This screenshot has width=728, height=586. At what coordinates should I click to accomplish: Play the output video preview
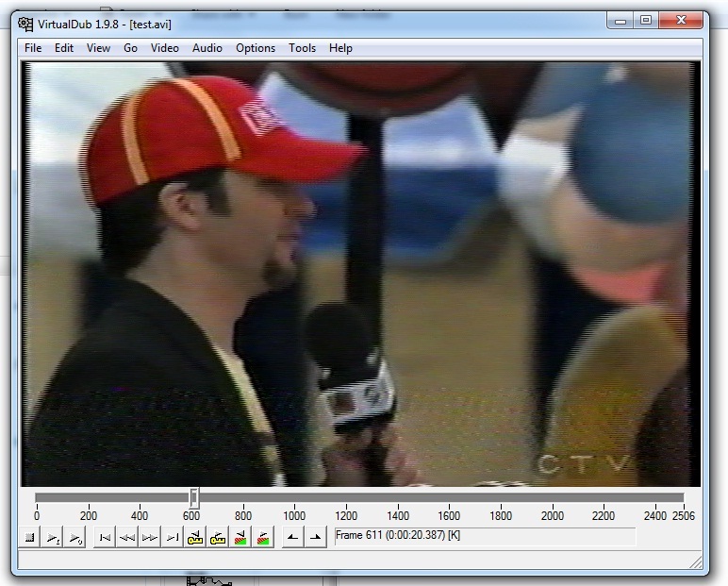pos(74,537)
